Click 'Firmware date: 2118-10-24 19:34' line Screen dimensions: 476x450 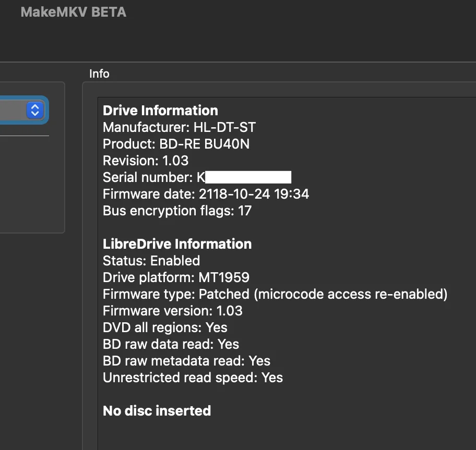point(206,194)
